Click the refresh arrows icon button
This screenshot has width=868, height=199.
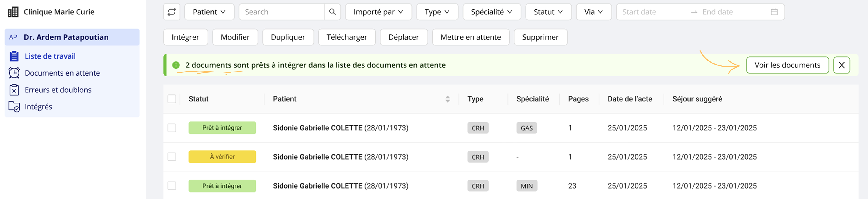(x=172, y=12)
